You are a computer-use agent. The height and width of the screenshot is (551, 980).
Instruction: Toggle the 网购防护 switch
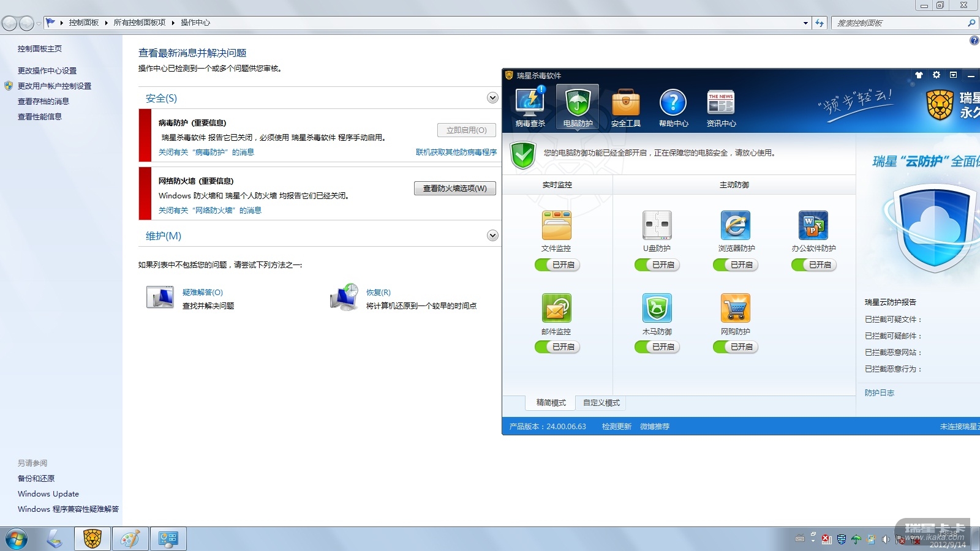pos(736,347)
